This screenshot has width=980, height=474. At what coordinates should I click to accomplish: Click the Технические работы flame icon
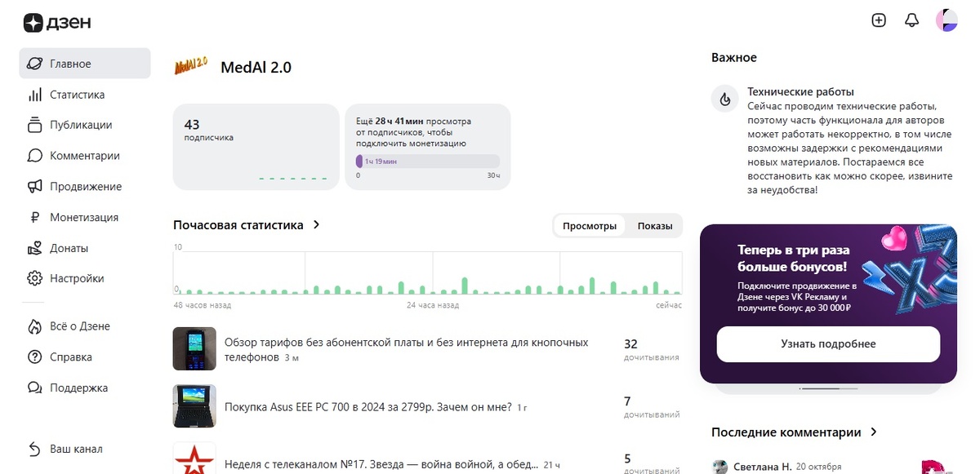click(x=724, y=100)
